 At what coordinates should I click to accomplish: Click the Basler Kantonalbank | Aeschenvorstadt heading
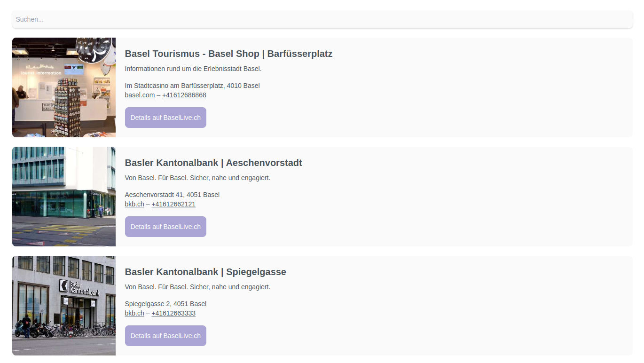[x=213, y=163]
